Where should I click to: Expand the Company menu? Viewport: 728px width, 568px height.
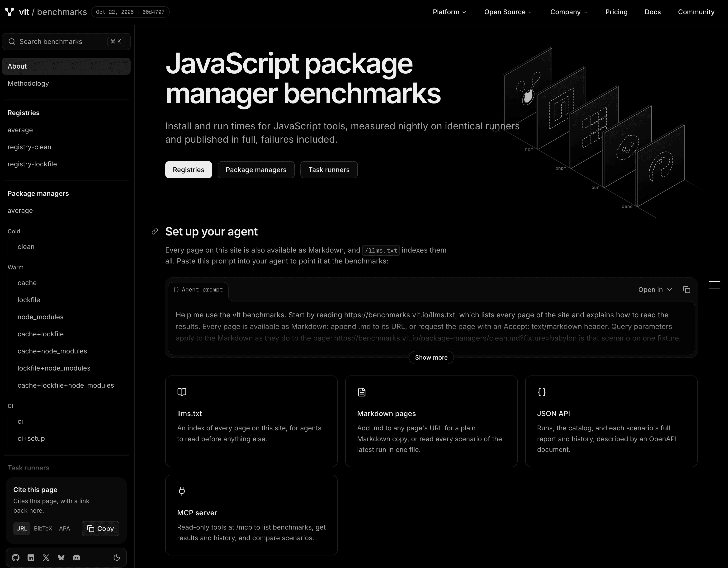[x=569, y=12]
